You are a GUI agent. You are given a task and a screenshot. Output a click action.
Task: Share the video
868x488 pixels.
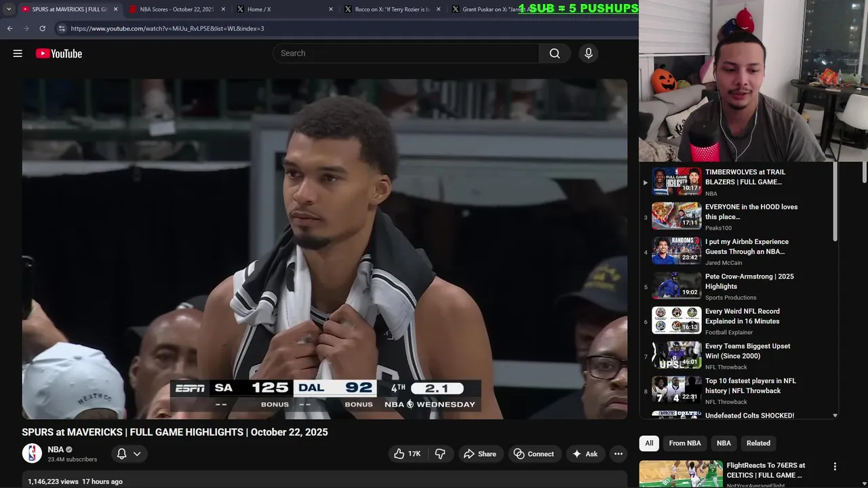coord(479,454)
